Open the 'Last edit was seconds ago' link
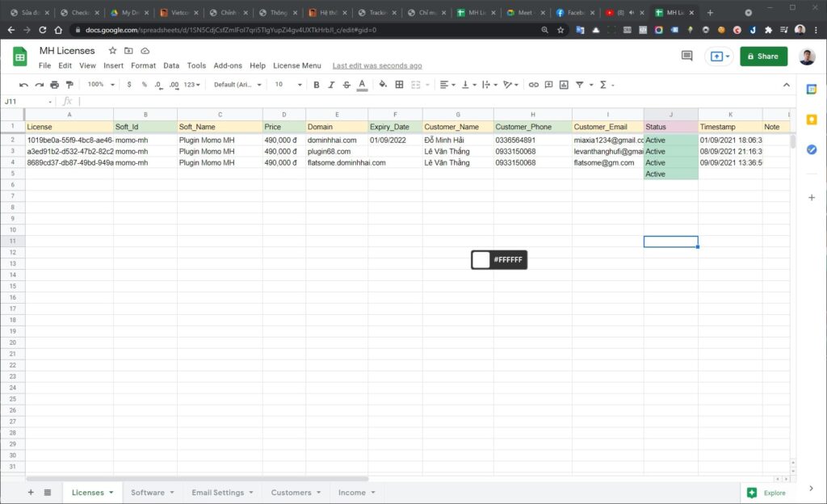827x504 pixels. tap(376, 65)
